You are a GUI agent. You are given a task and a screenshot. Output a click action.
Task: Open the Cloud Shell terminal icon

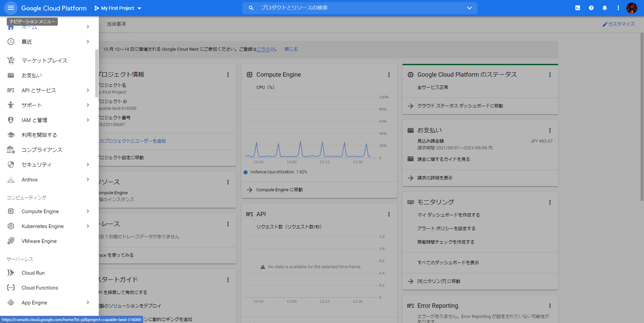578,8
